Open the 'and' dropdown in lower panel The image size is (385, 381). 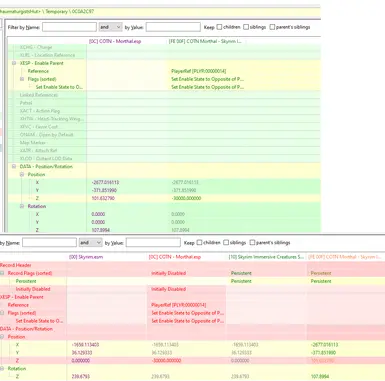tap(90, 243)
